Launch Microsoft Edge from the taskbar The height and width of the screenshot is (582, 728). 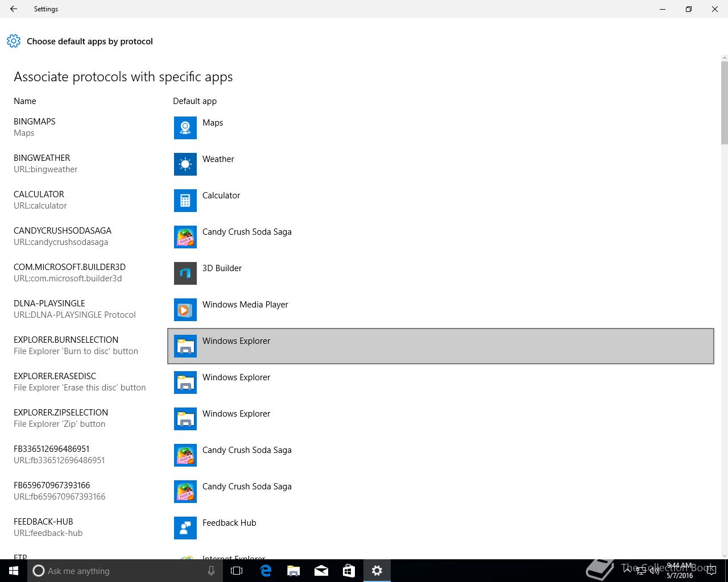tap(265, 571)
